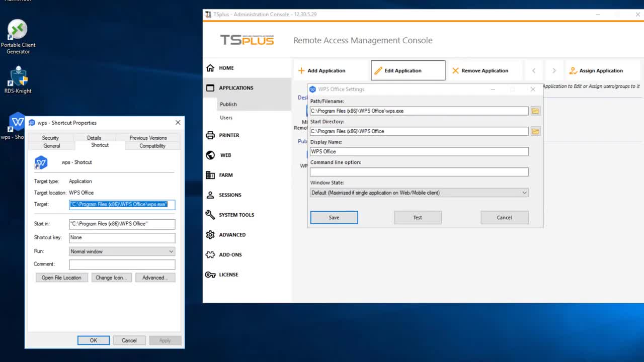644x362 pixels.
Task: Click the Change Icon button
Action: click(111, 278)
